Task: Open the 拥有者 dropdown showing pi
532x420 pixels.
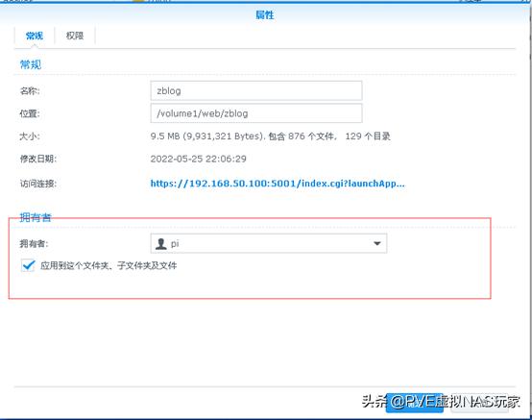Action: click(x=268, y=243)
